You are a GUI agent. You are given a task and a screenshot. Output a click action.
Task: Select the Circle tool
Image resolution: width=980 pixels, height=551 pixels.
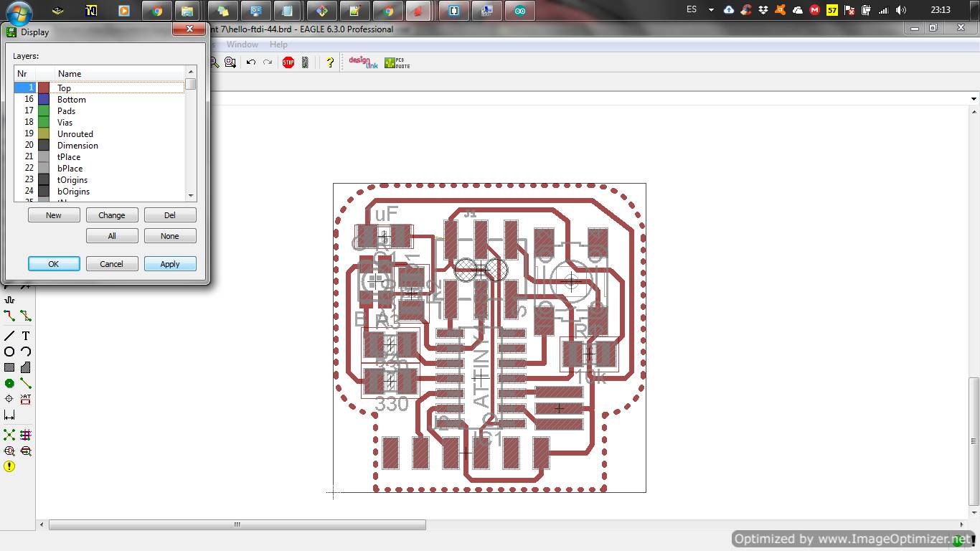9,352
